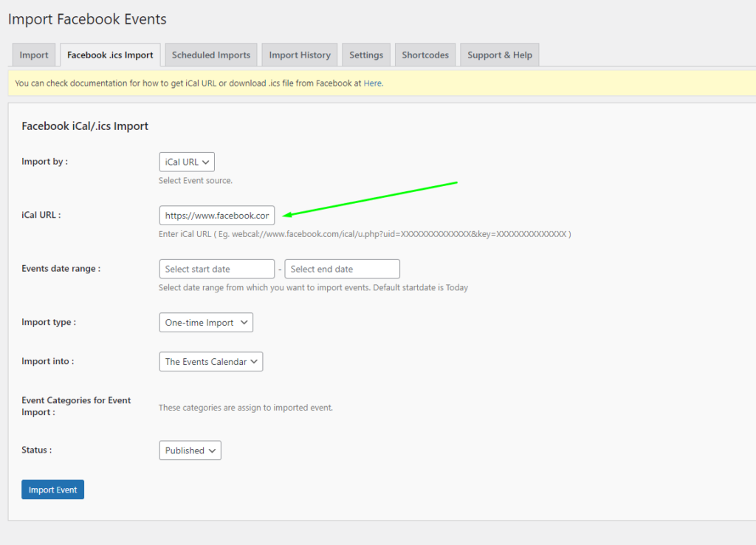Click inside the iCal URL field

click(216, 215)
